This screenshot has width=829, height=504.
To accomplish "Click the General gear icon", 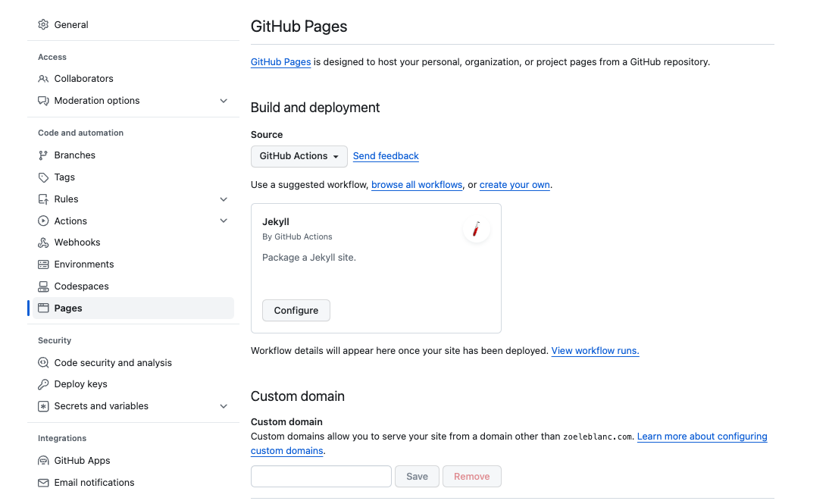I will coord(43,25).
